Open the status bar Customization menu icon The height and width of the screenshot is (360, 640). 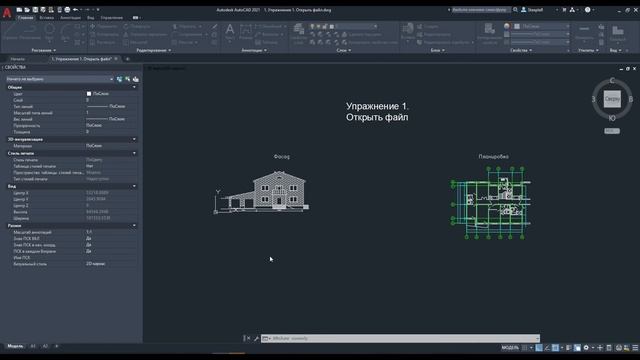click(635, 348)
